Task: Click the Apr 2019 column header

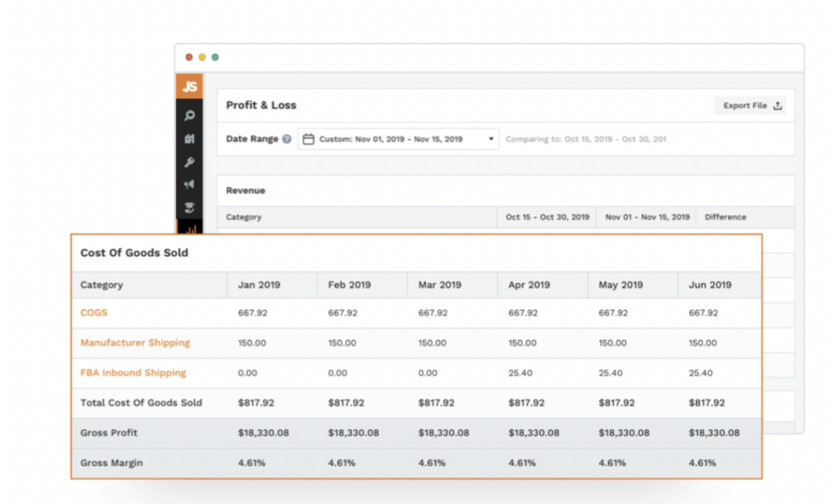Action: (x=529, y=285)
